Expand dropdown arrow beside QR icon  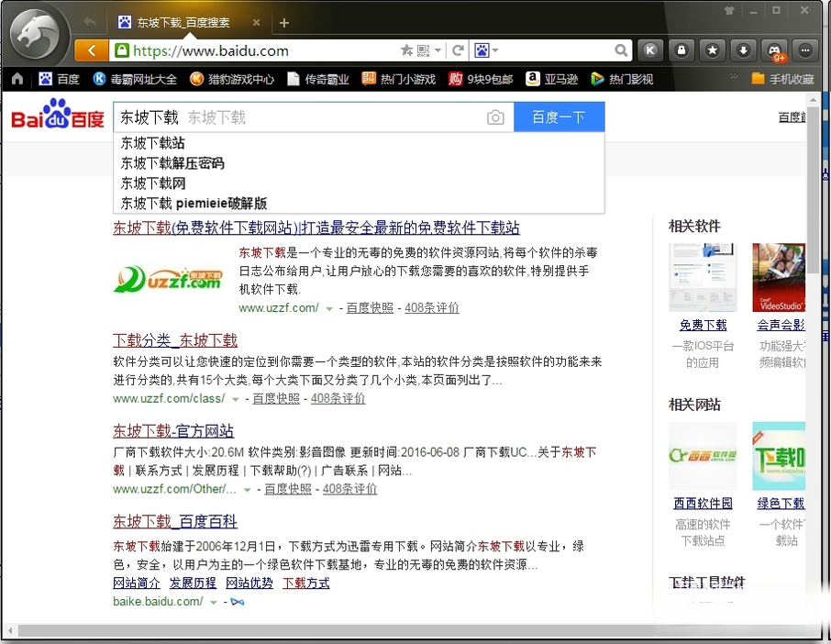click(x=438, y=50)
